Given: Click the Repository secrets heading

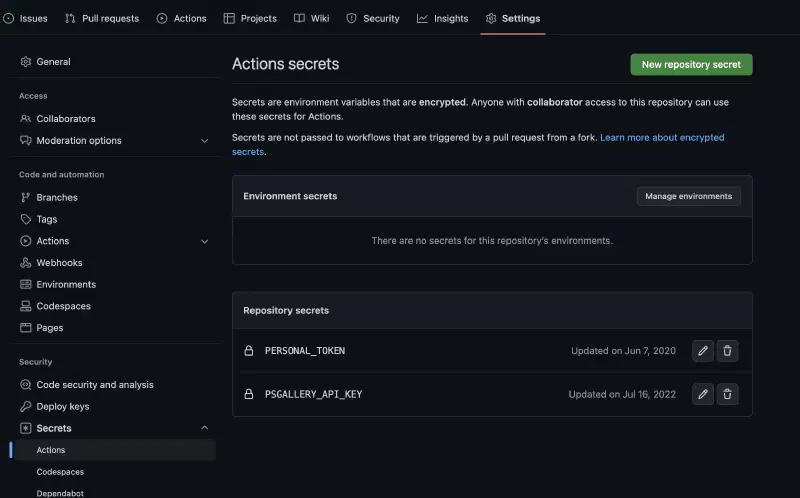Looking at the screenshot, I should [286, 310].
